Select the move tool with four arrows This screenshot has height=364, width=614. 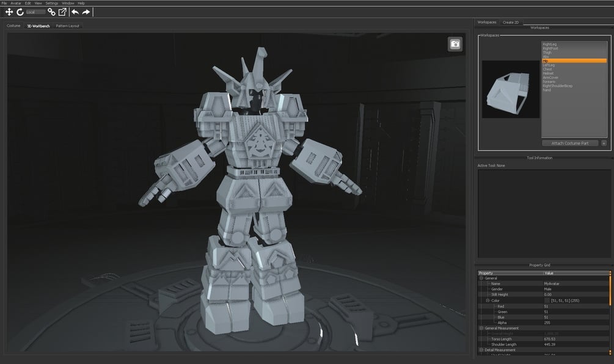point(9,12)
